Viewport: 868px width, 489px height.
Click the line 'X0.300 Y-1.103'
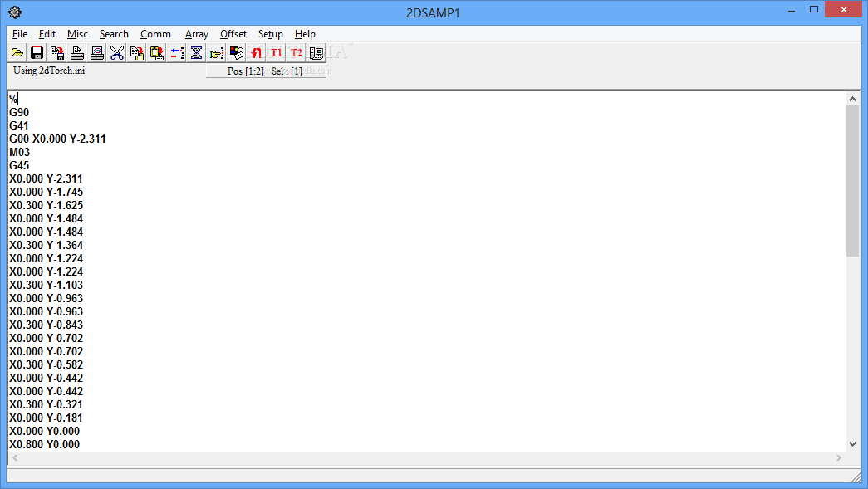46,285
